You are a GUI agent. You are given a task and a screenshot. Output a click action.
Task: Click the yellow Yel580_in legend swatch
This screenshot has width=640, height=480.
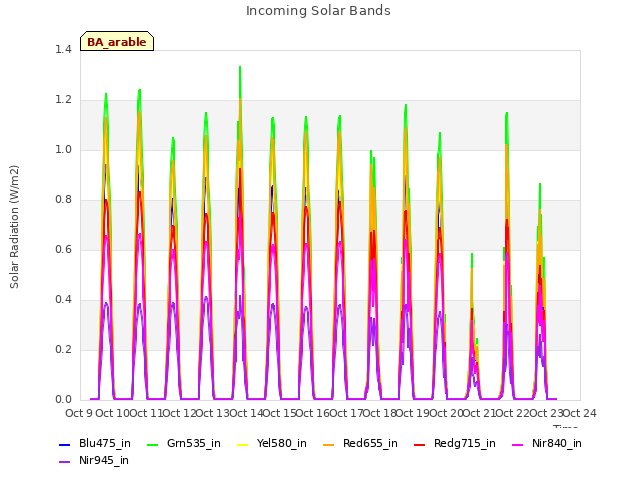(242, 444)
